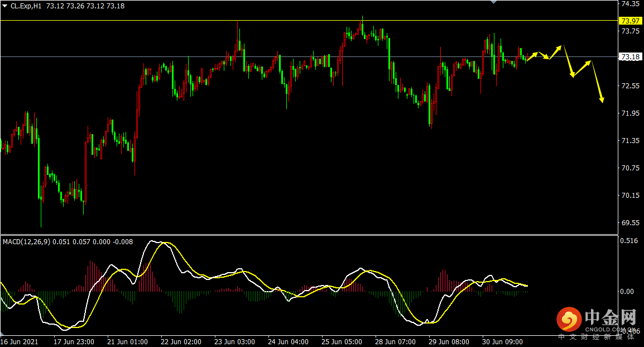Click the 71.35 price scale value

[x=631, y=141]
